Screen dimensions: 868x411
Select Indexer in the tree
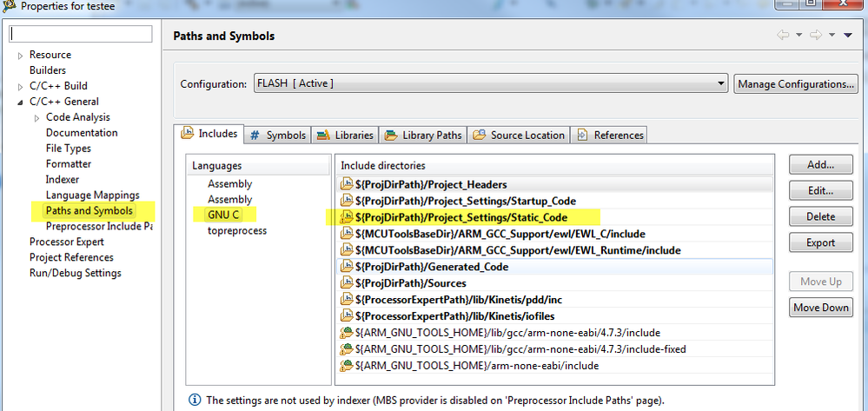(x=63, y=180)
